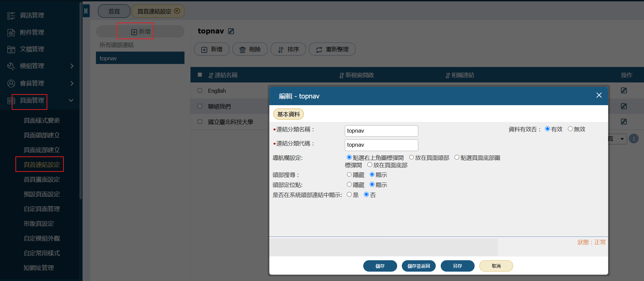Choose 點選頁面底部圖標彈開 navigation option
The height and width of the screenshot is (281, 644).
tap(457, 157)
